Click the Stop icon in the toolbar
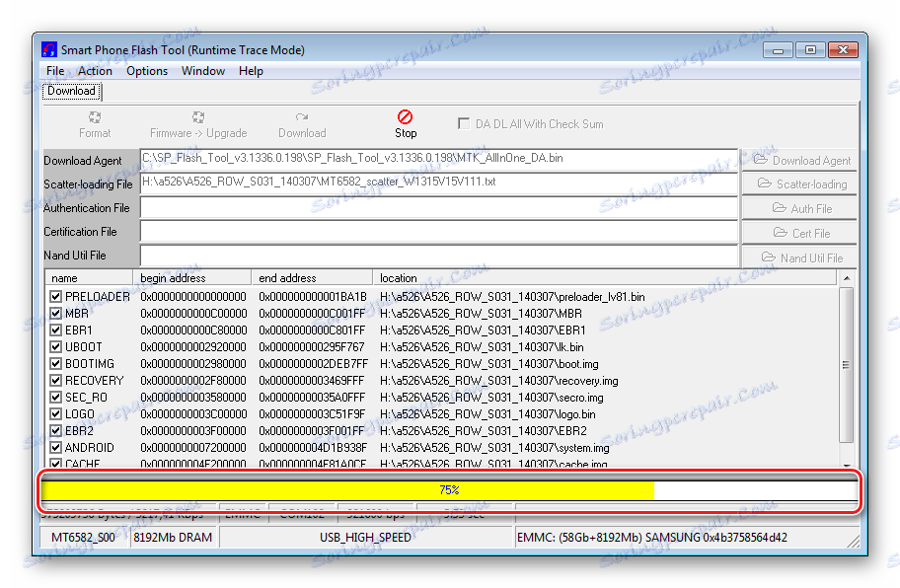The height and width of the screenshot is (588, 900). (x=406, y=117)
